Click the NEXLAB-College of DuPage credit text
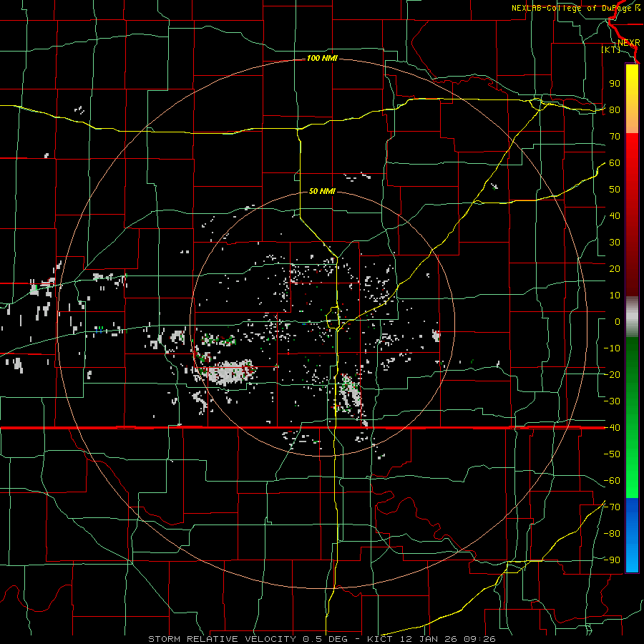 coord(575,8)
